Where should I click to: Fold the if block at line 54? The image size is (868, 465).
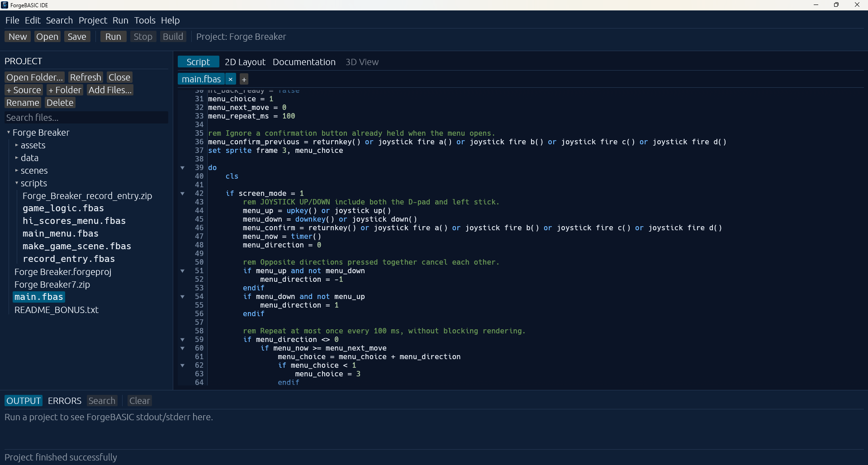tap(182, 297)
